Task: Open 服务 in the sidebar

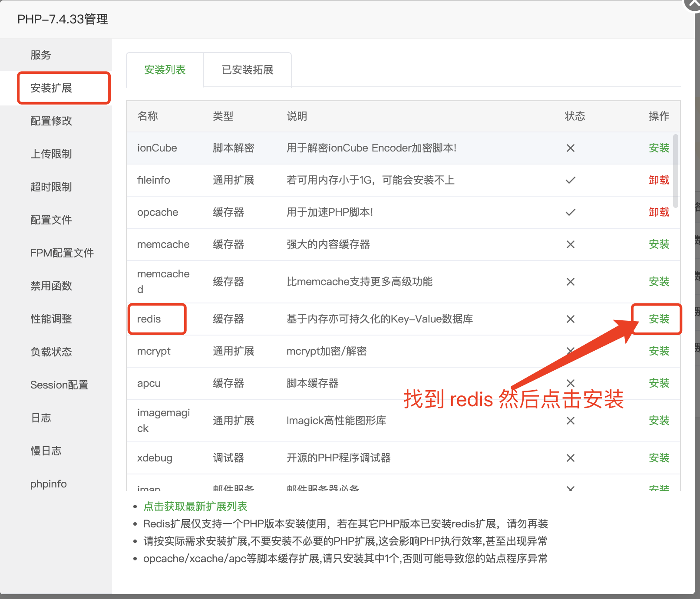Action: [x=41, y=55]
